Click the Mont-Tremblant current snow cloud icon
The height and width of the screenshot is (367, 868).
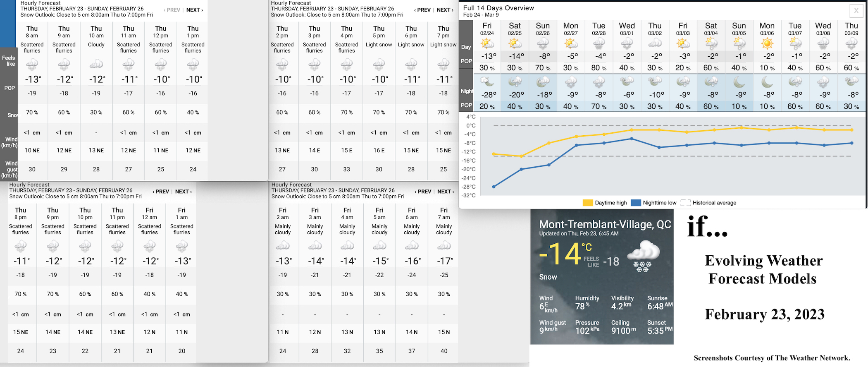(x=643, y=256)
